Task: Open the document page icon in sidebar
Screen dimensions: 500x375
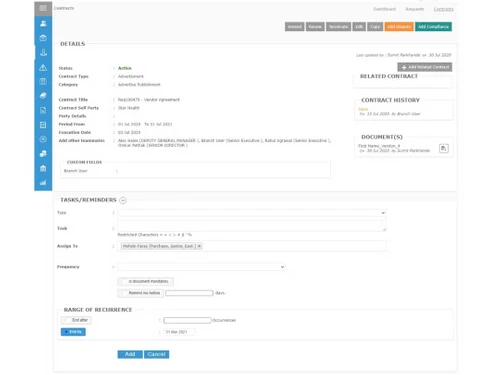Action: (x=43, y=110)
